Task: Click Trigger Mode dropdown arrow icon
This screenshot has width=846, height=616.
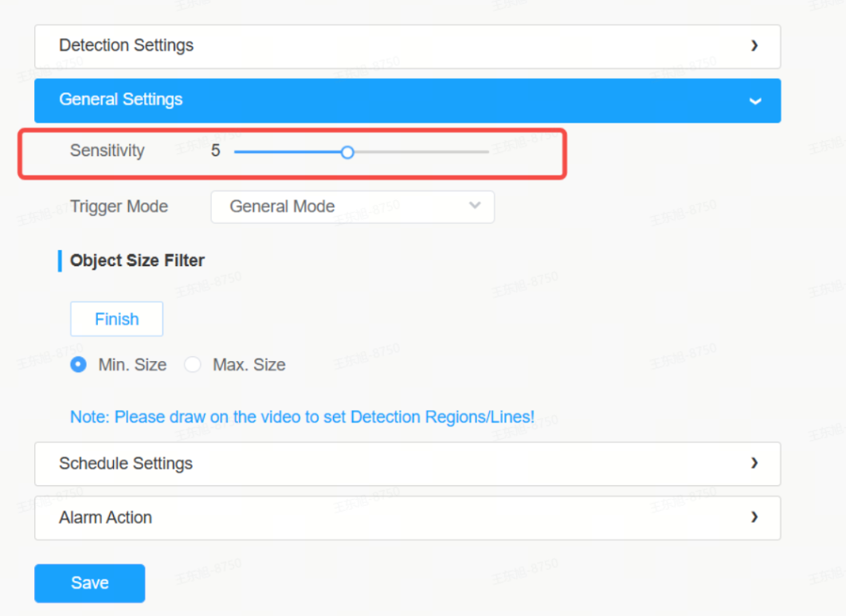Action: 474,206
